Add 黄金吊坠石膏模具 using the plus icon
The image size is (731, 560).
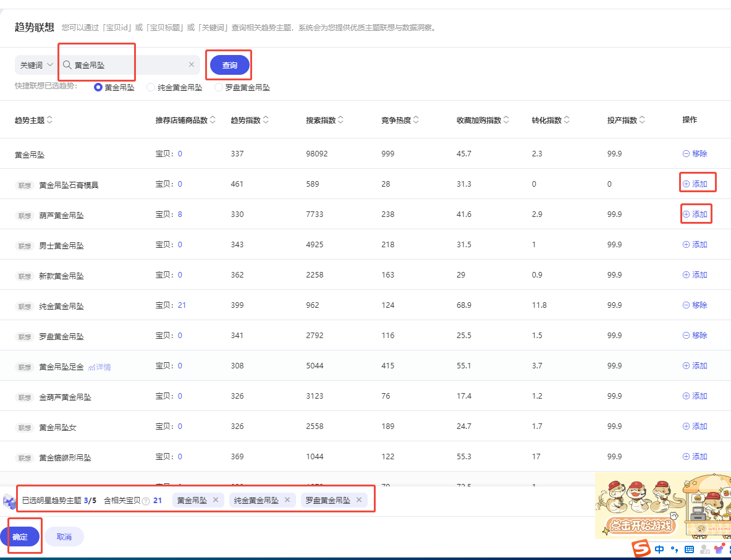coord(686,184)
